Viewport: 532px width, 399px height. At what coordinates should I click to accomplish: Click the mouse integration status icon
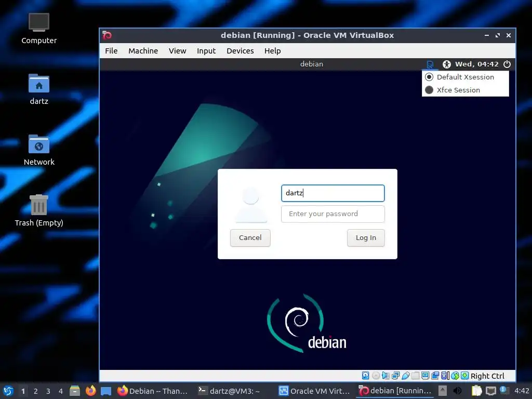click(x=455, y=376)
